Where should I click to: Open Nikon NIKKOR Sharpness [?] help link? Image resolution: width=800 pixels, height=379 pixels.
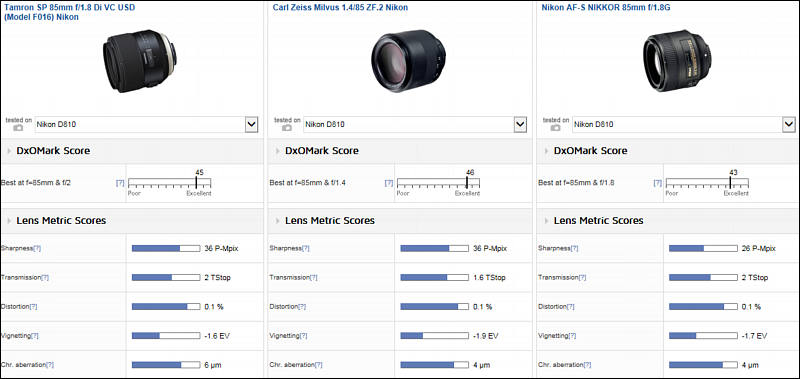pos(574,248)
